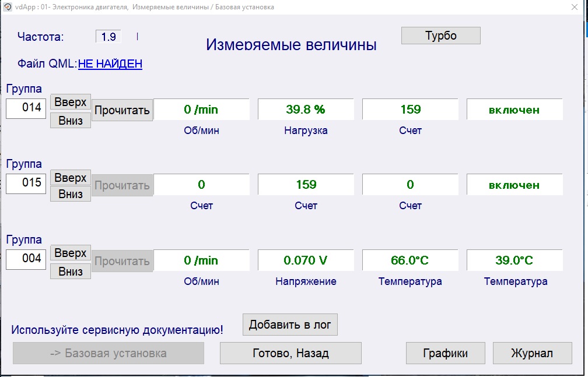Open the Графики view
Image resolution: width=588 pixels, height=377 pixels.
tap(446, 353)
